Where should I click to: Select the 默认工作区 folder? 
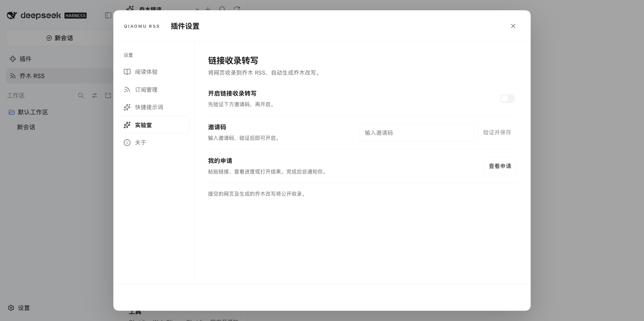pos(60,112)
